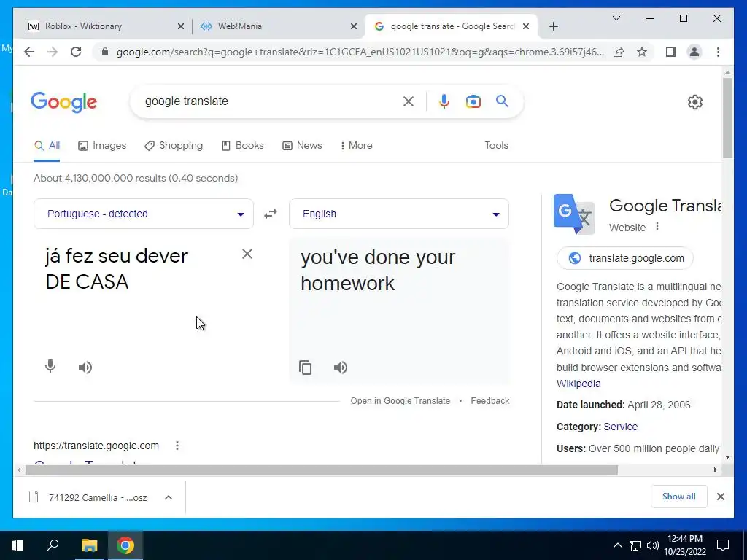This screenshot has height=560, width=747.
Task: Close the Roblox - Wiktionary tab
Action: tap(181, 26)
